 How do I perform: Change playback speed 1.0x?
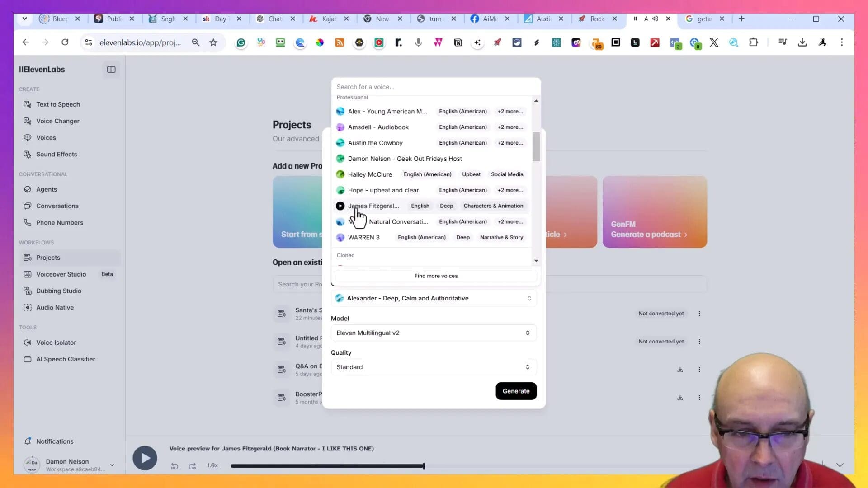pos(212,465)
